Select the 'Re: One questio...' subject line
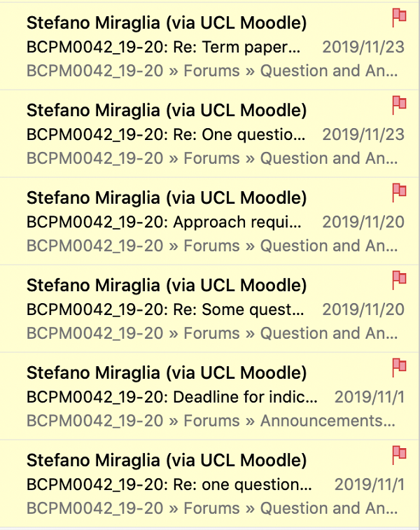Viewport: 420px width, 530px height. pos(166,134)
